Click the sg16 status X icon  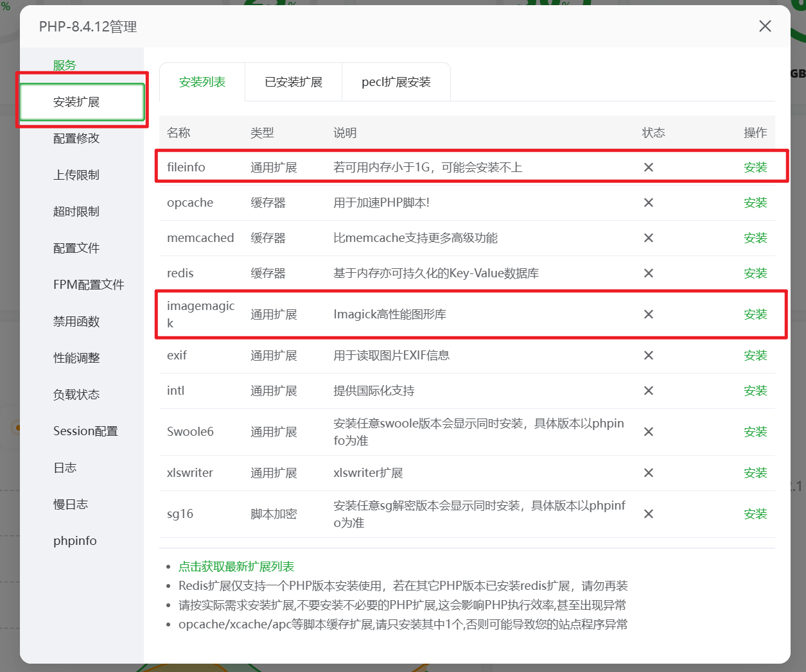point(649,514)
